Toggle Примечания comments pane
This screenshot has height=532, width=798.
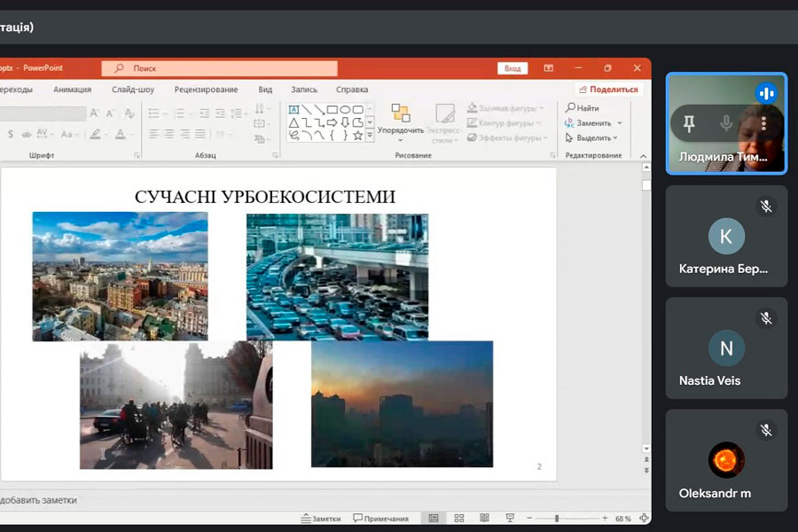point(380,518)
